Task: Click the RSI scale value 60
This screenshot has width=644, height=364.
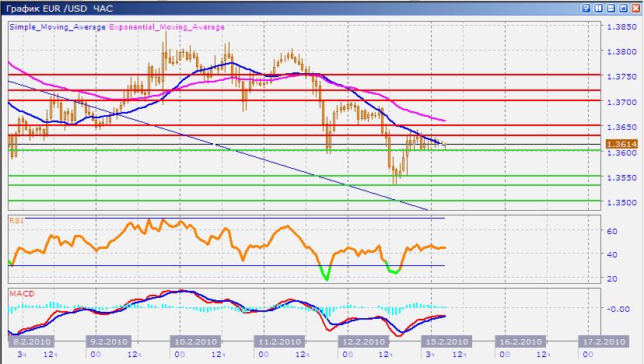Action: (612, 231)
